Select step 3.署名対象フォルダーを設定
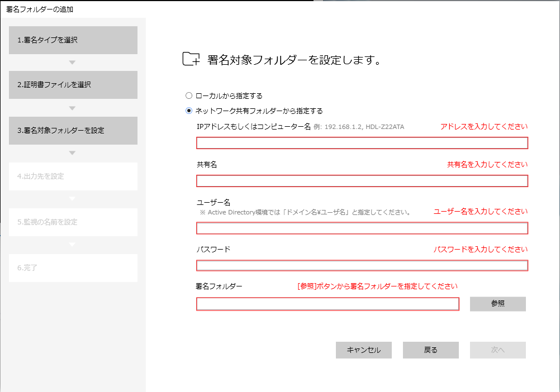The width and height of the screenshot is (560, 392). click(73, 131)
